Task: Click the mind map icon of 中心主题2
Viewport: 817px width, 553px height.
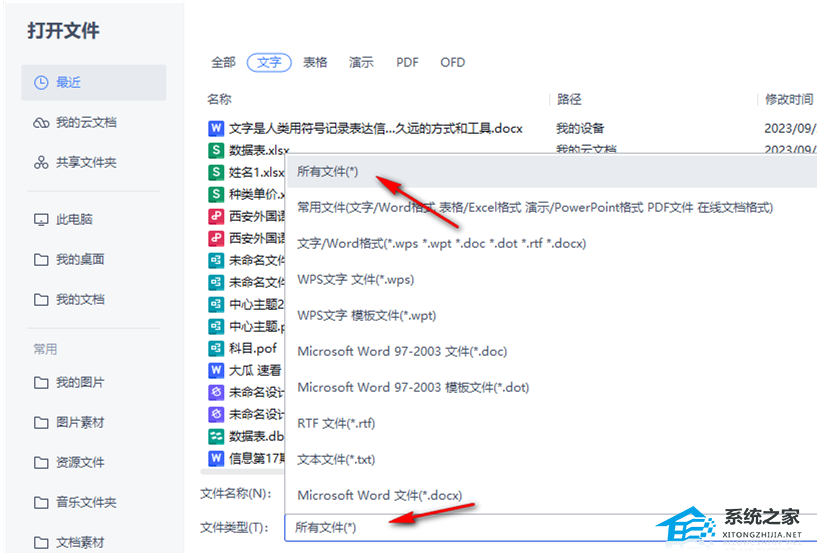Action: pos(216,304)
